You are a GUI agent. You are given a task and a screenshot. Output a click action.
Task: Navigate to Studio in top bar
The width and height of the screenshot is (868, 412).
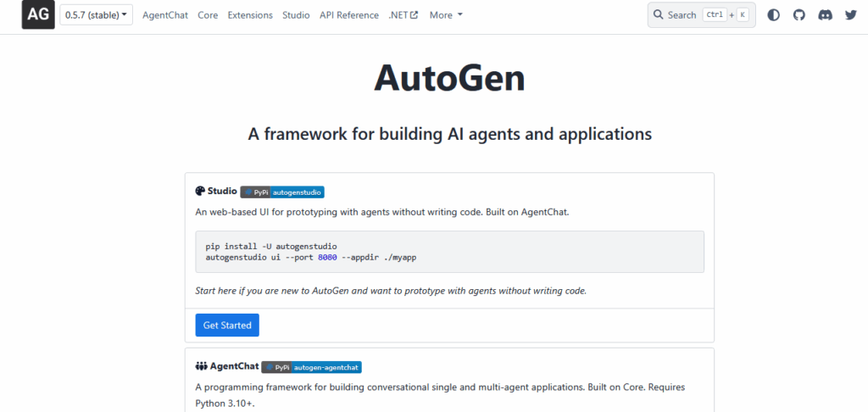(296, 15)
